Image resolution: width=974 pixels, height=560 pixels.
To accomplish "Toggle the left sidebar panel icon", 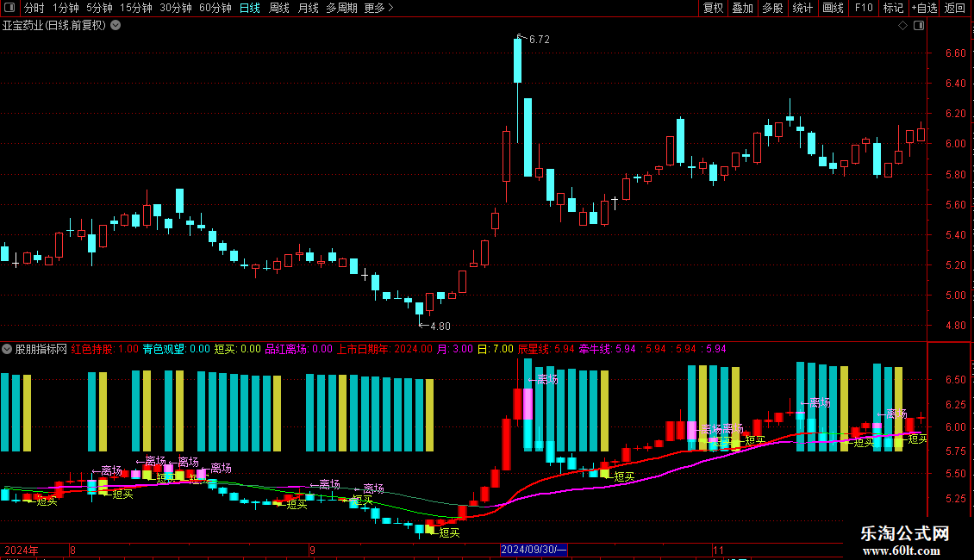I will pyautogui.click(x=9, y=8).
